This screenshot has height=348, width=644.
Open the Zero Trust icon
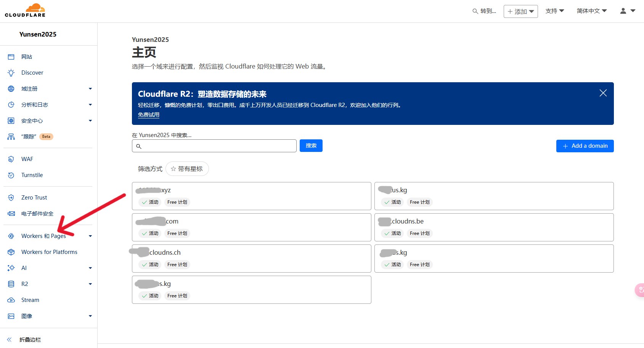click(11, 198)
